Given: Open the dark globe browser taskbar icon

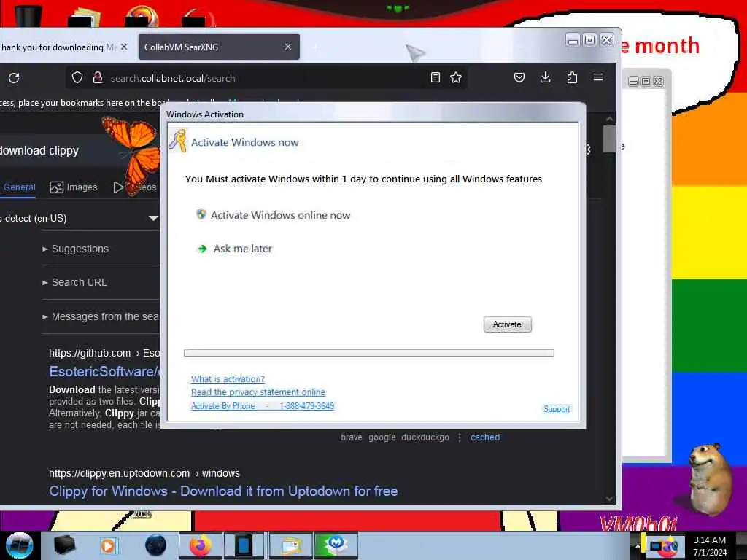Looking at the screenshot, I should point(155,545).
